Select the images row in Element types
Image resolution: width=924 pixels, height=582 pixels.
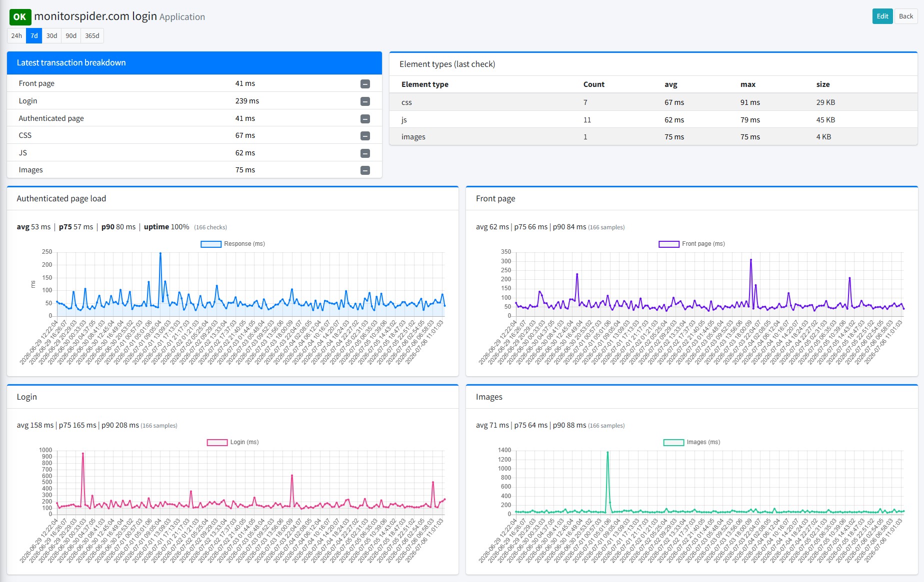653,137
